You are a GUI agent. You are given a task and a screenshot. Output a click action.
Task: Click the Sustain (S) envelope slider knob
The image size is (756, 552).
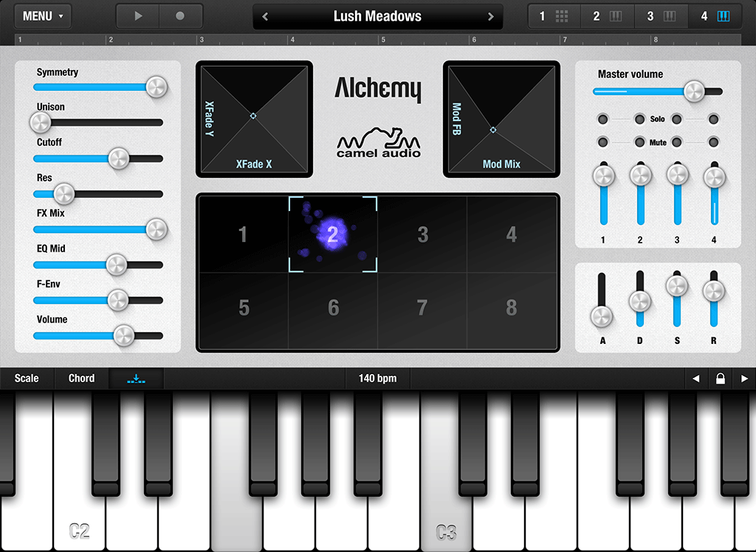[x=677, y=286]
